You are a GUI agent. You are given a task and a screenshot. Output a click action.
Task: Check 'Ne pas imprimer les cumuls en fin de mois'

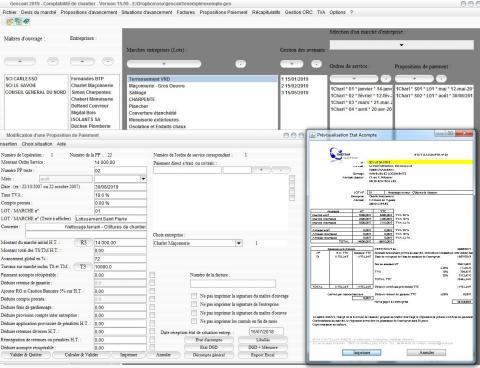coord(194,321)
